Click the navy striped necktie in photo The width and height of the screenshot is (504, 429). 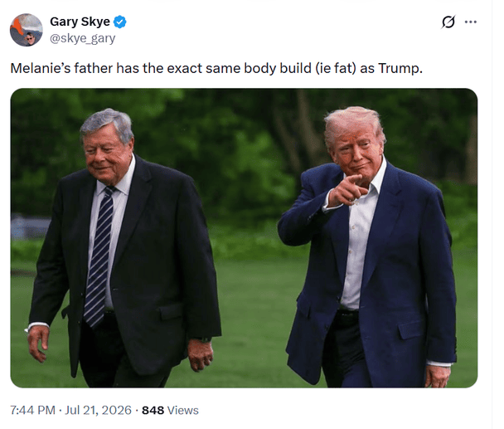click(99, 256)
